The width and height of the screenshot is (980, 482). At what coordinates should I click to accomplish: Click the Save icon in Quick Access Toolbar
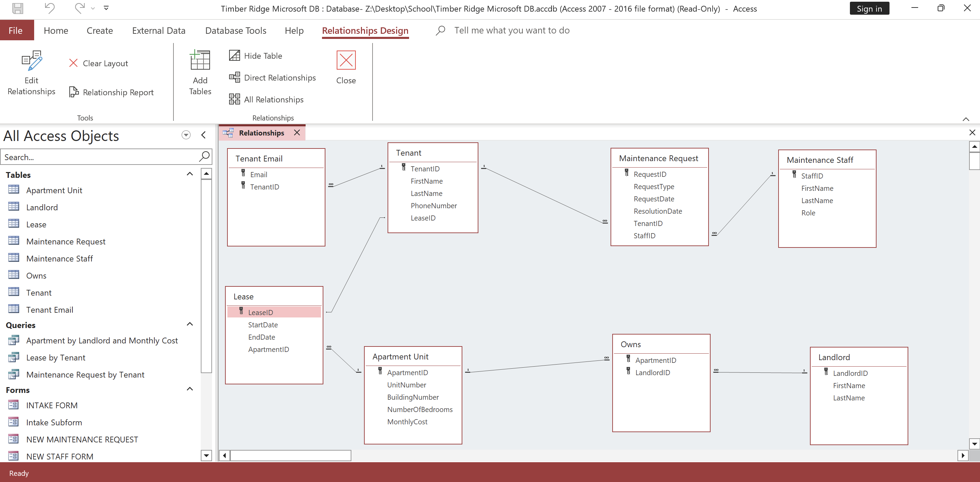(17, 8)
